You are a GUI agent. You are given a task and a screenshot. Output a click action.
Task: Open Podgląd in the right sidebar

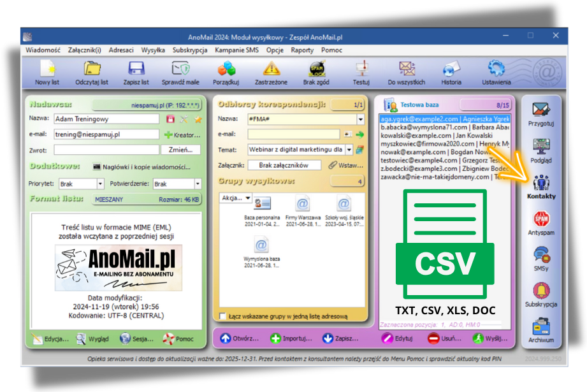pyautogui.click(x=541, y=151)
